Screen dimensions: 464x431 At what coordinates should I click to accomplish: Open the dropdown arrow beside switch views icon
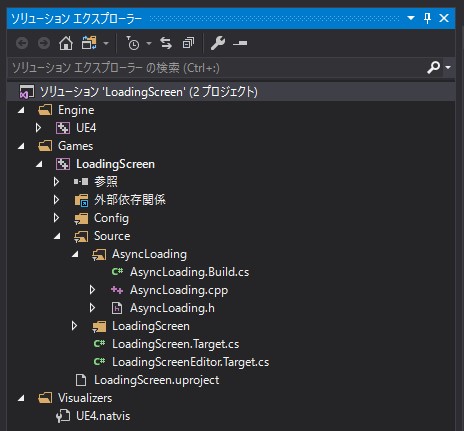(106, 43)
